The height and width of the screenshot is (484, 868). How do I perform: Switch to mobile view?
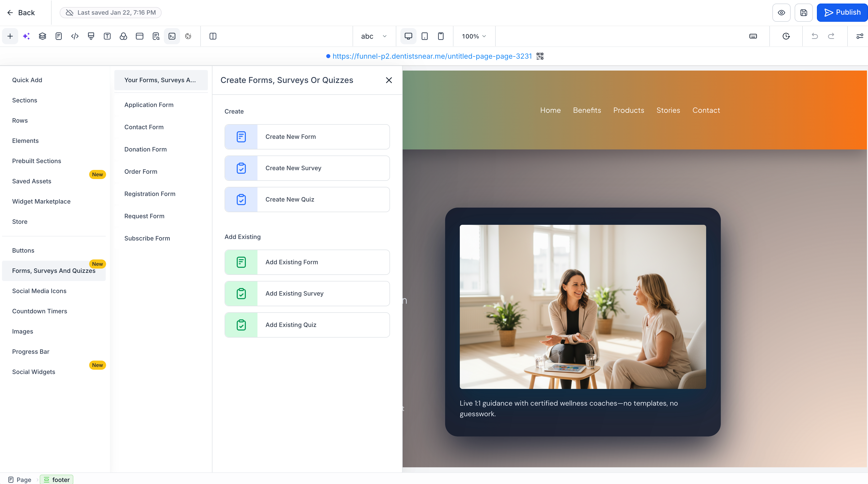441,36
